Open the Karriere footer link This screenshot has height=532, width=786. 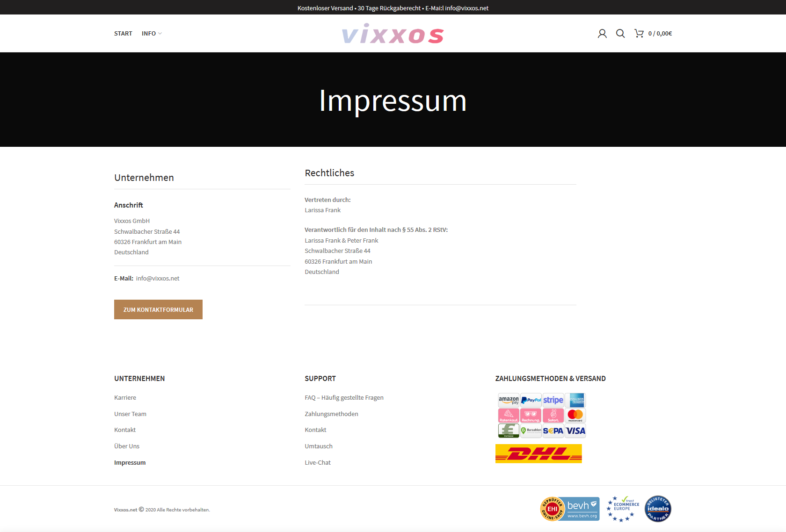125,398
